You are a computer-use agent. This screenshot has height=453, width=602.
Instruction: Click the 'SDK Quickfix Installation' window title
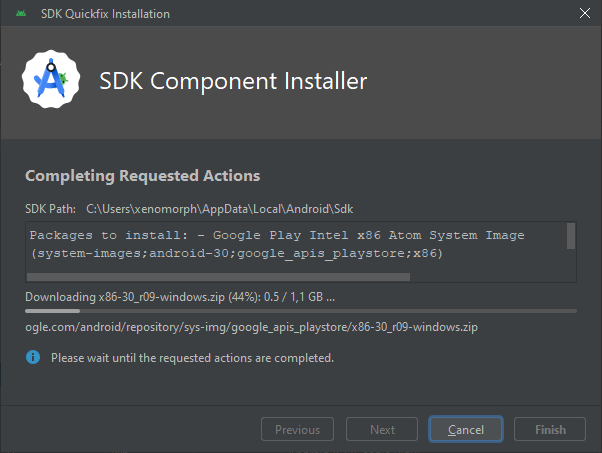point(105,14)
